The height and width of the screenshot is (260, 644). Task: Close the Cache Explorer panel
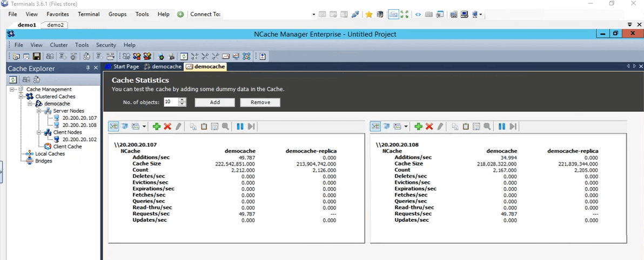(96, 68)
